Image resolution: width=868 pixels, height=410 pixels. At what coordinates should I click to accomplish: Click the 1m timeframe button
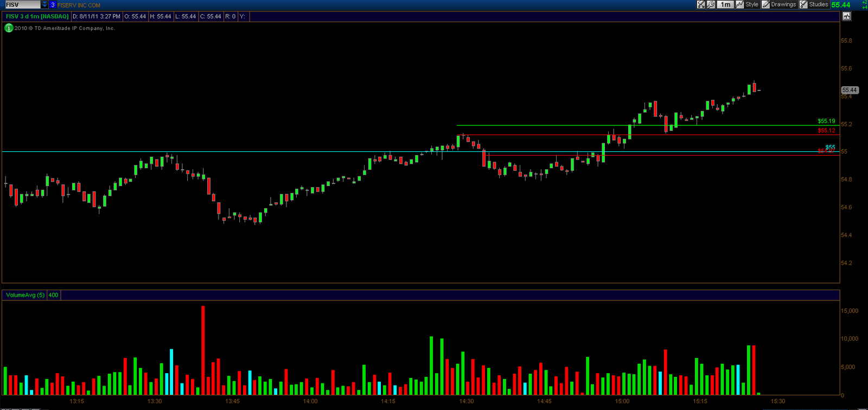[x=725, y=4]
